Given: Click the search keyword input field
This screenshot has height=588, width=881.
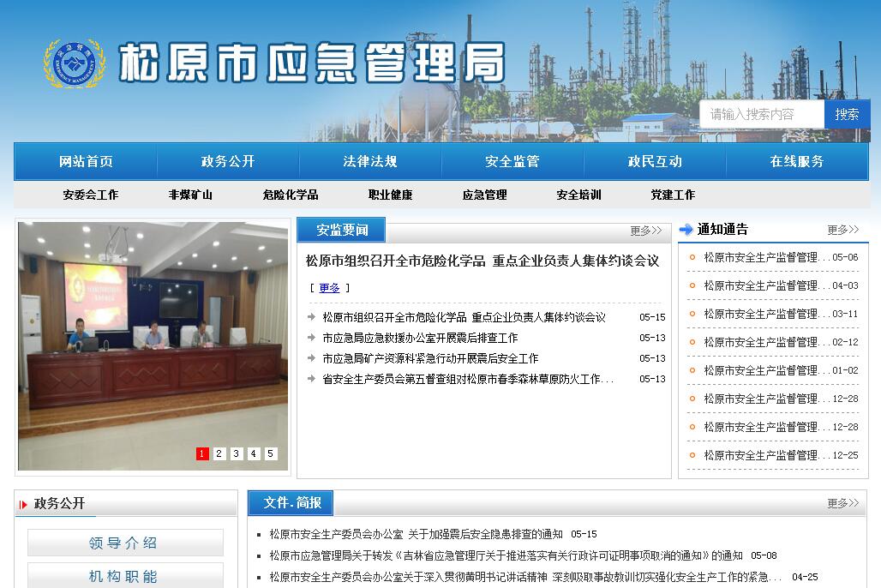Looking at the screenshot, I should coord(761,114).
